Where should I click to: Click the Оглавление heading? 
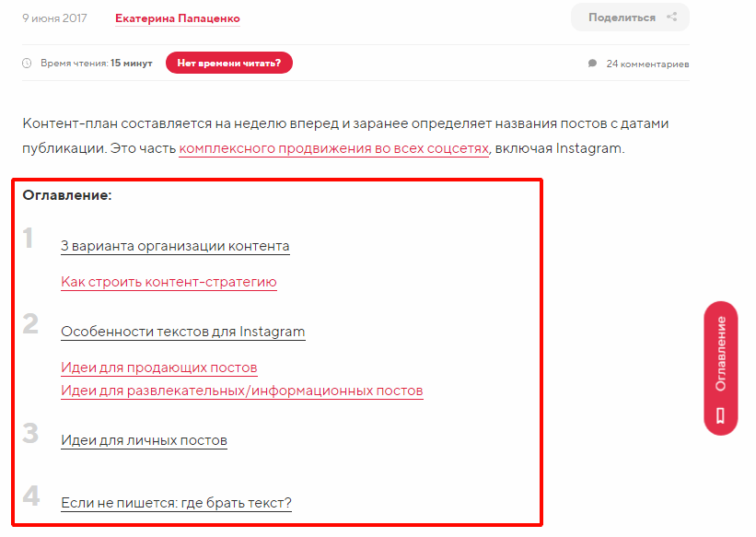point(67,195)
